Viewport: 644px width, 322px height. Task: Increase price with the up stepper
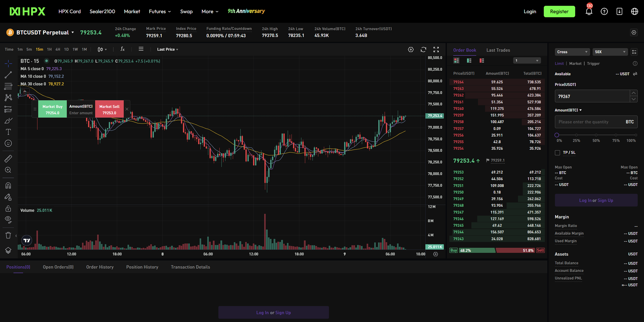click(x=634, y=93)
